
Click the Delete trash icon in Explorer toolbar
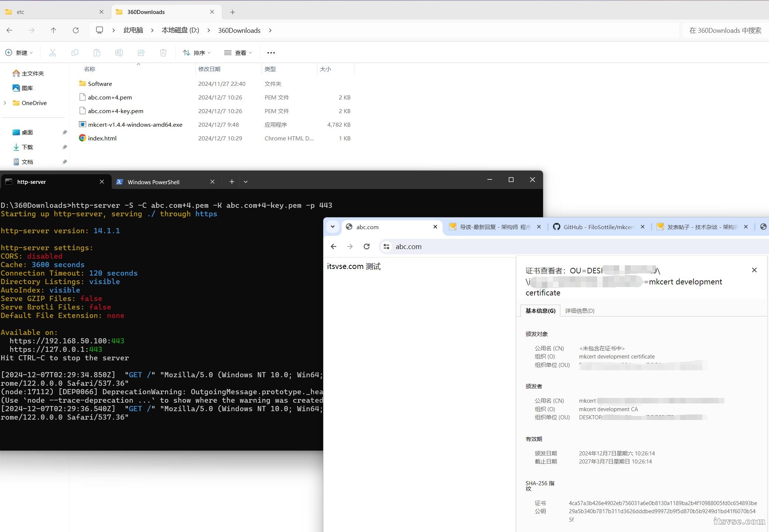pos(163,53)
